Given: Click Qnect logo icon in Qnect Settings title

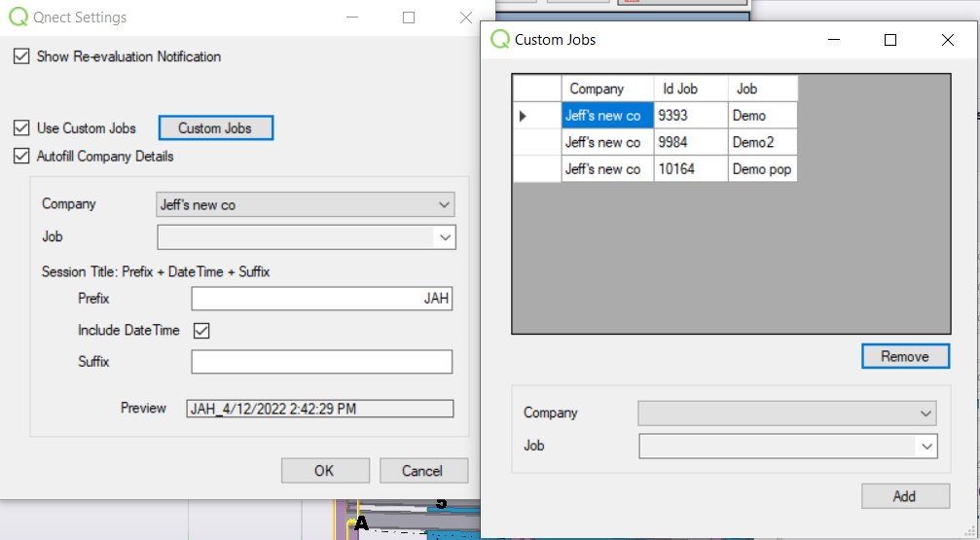Looking at the screenshot, I should click(18, 17).
